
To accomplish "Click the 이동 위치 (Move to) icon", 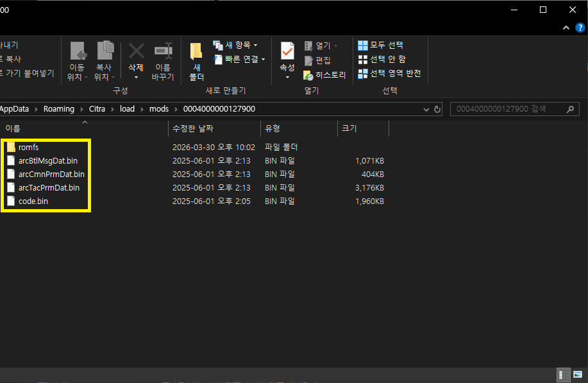I will click(78, 52).
